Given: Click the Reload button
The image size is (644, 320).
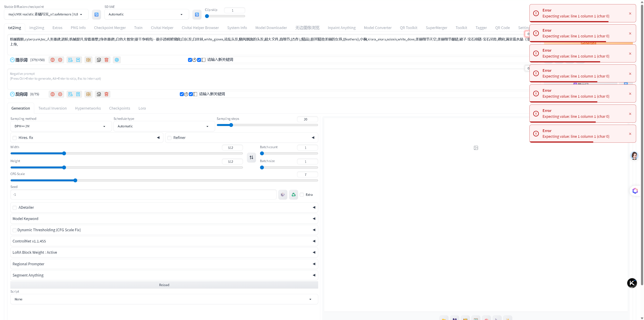Looking at the screenshot, I should [x=164, y=285].
